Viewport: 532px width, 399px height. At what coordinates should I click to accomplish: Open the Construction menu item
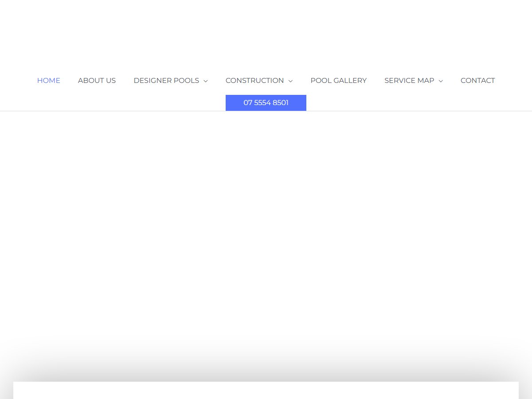(254, 81)
